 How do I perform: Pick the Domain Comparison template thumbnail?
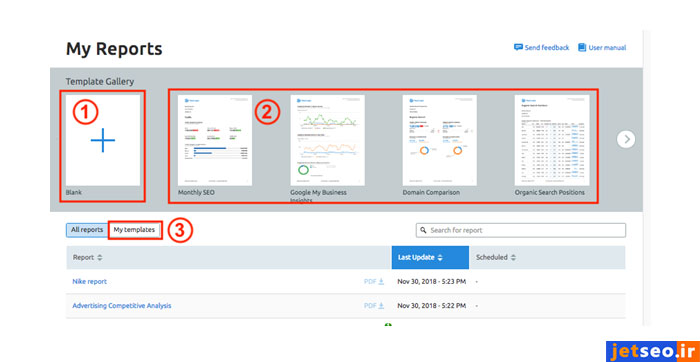pyautogui.click(x=439, y=140)
